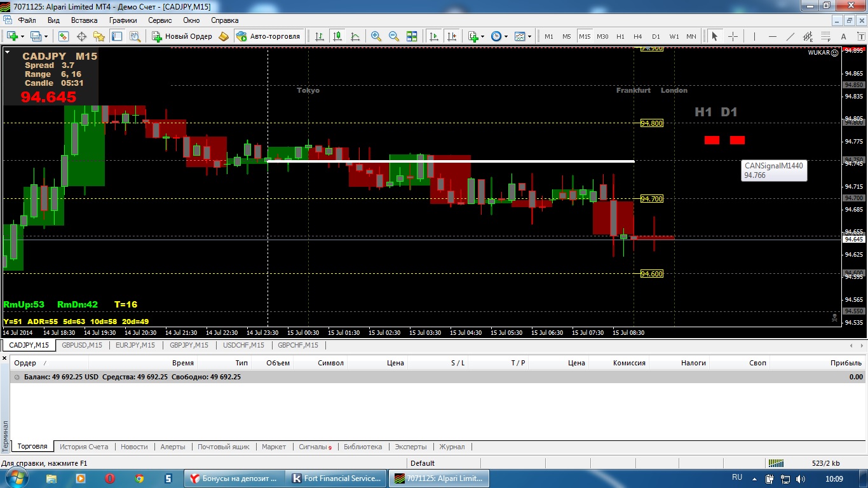Expand the profiles dropdown arrow
The height and width of the screenshot is (488, 868).
point(46,36)
